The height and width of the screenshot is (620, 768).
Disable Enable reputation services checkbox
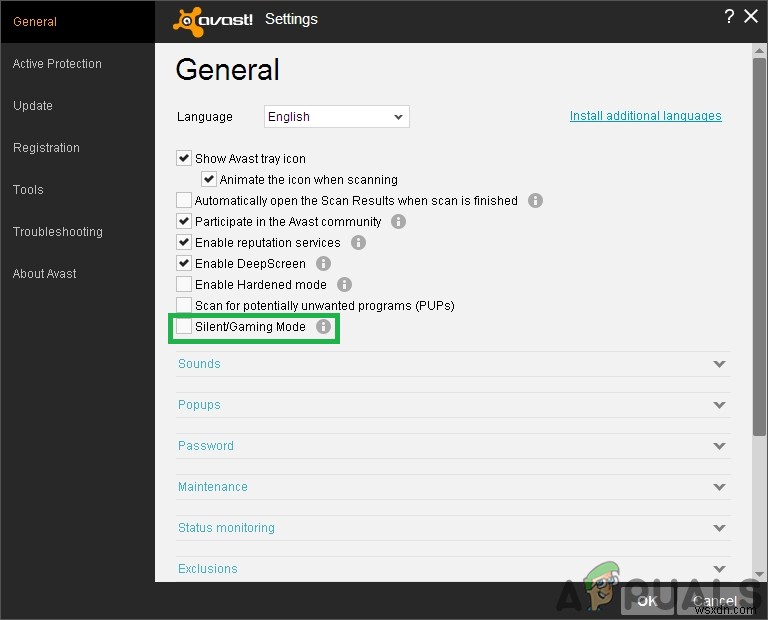184,242
